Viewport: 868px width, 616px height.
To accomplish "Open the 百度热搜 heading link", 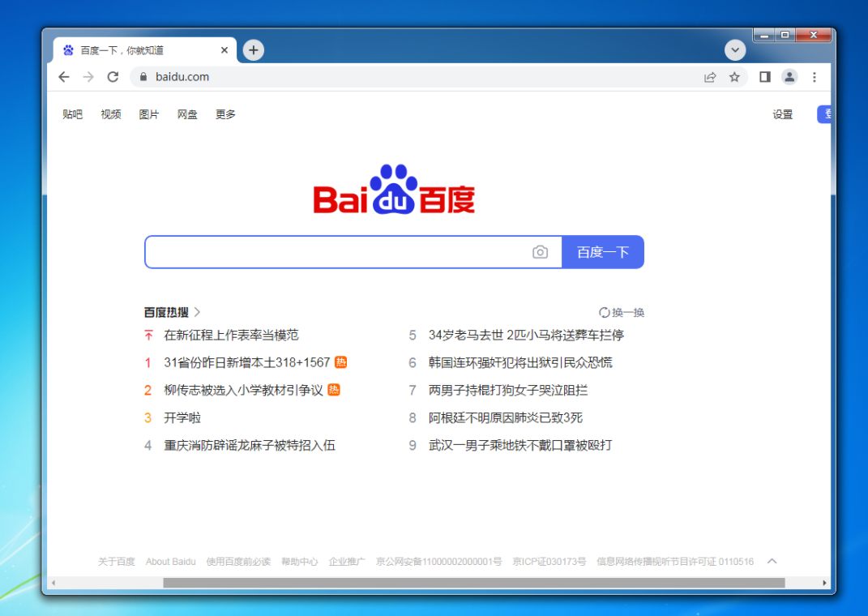I will (166, 312).
